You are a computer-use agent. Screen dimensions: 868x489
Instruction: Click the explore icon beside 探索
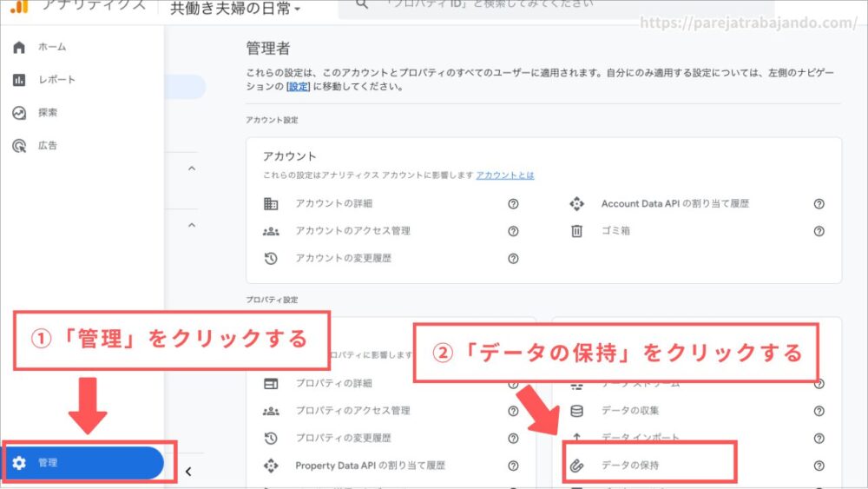[x=19, y=113]
